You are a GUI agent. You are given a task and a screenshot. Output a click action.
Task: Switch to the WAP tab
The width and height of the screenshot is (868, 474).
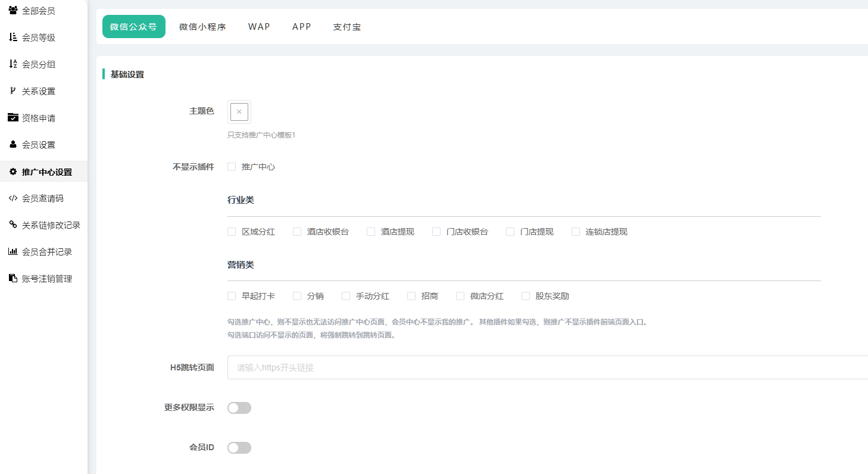tap(259, 27)
